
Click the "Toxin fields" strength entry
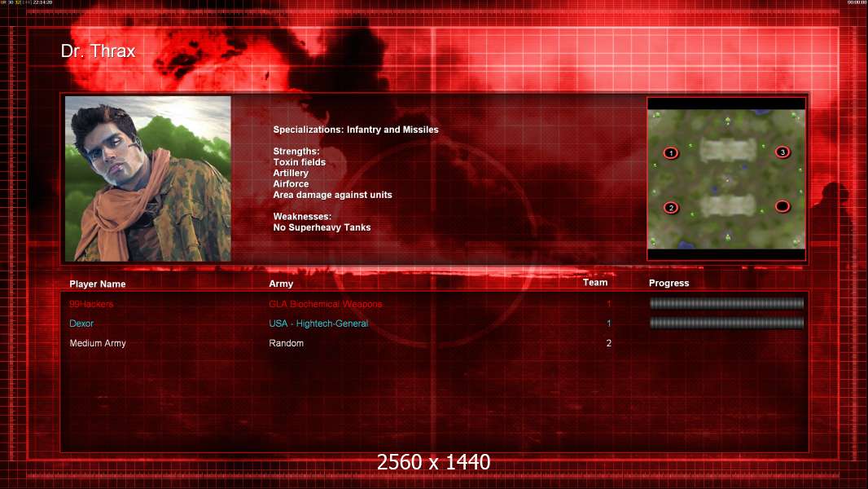pos(299,162)
